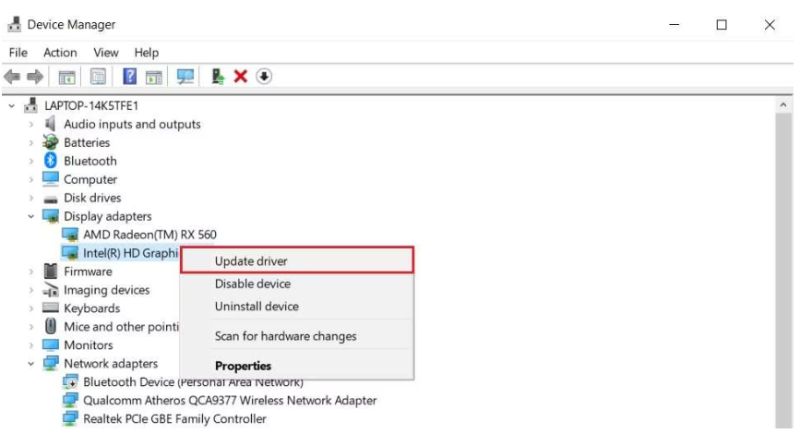Open the blue Help question mark icon

[x=130, y=77]
